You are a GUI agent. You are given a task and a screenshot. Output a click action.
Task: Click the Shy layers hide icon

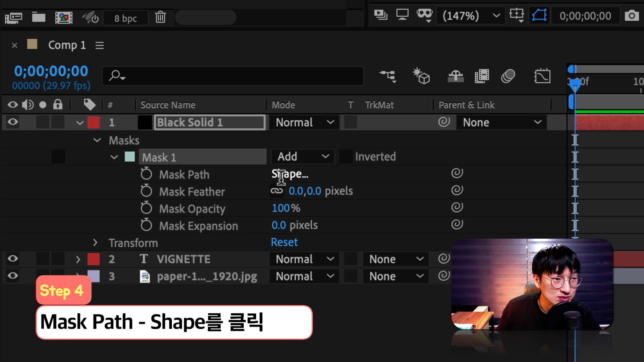point(455,76)
